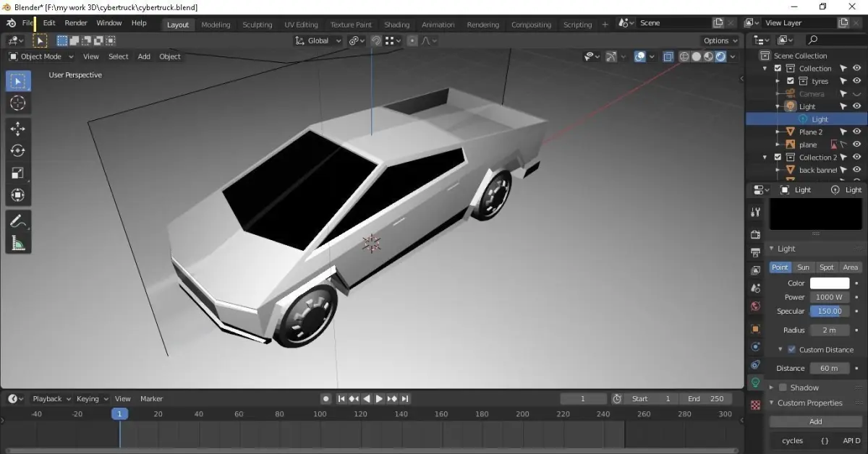This screenshot has width=868, height=454.
Task: Select the Select Box tool
Action: tap(18, 81)
